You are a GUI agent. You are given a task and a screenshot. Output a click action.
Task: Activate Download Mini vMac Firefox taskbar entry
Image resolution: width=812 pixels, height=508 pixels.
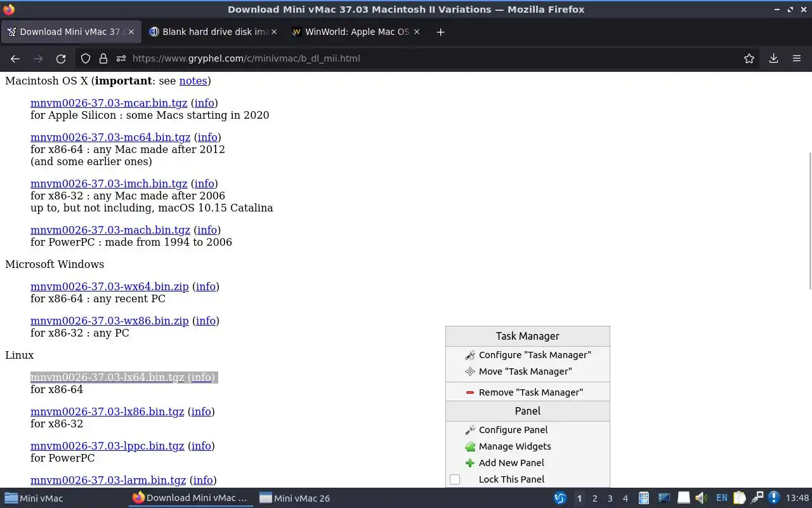[191, 498]
